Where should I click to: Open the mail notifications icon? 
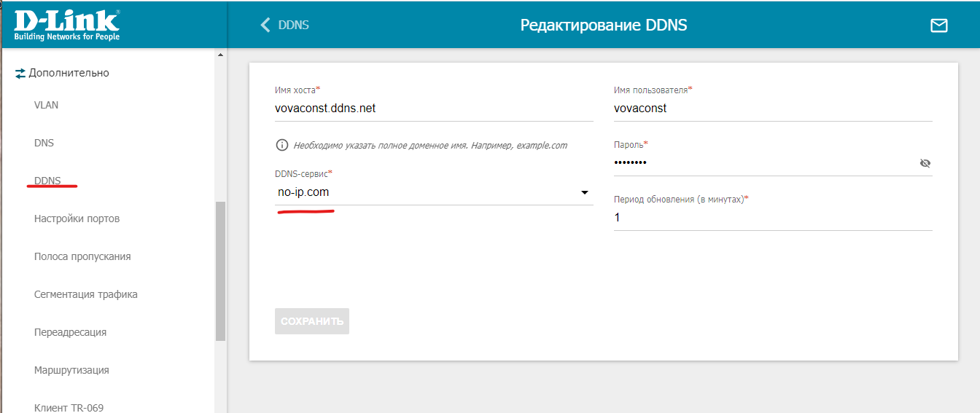[938, 25]
